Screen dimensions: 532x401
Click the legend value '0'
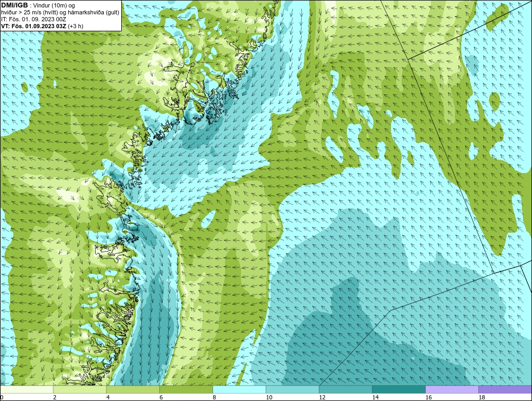pos(2,397)
